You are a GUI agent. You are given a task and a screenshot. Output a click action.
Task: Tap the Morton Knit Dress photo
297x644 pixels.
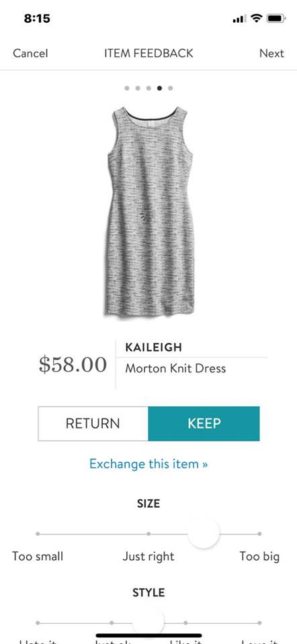pos(150,212)
